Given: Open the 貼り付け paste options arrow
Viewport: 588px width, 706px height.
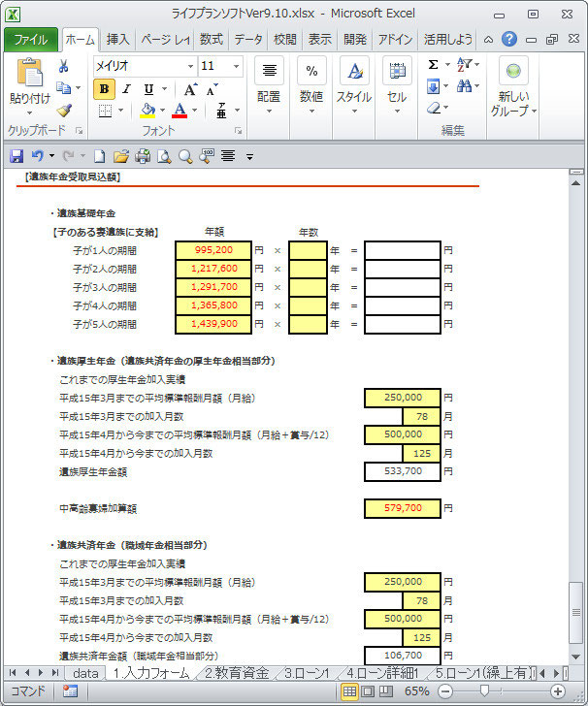Looking at the screenshot, I should [x=30, y=113].
